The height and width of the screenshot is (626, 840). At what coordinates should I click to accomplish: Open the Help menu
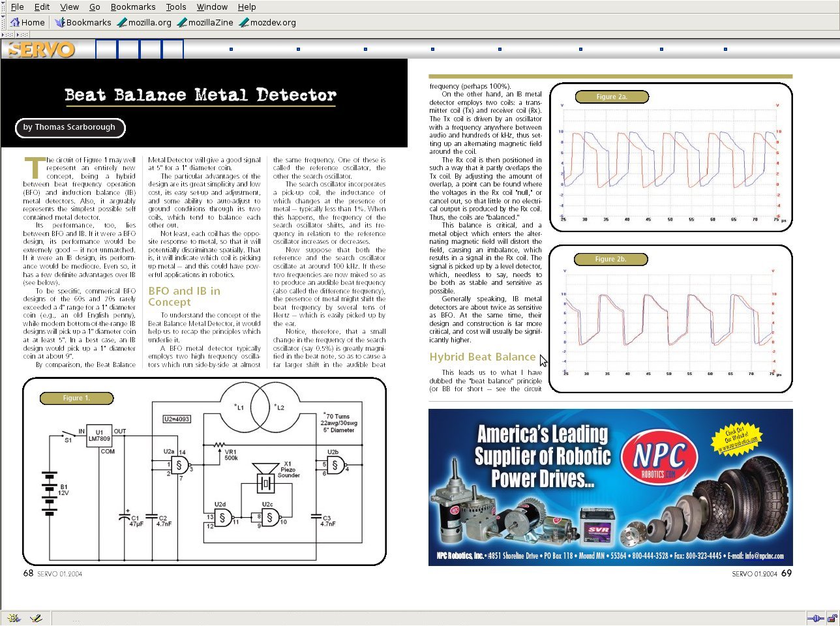click(x=247, y=7)
